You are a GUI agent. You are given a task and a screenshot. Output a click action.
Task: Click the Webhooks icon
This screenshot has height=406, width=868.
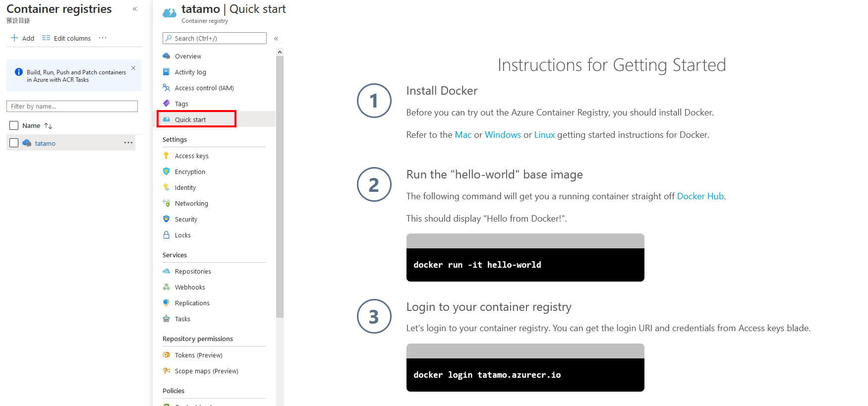167,287
